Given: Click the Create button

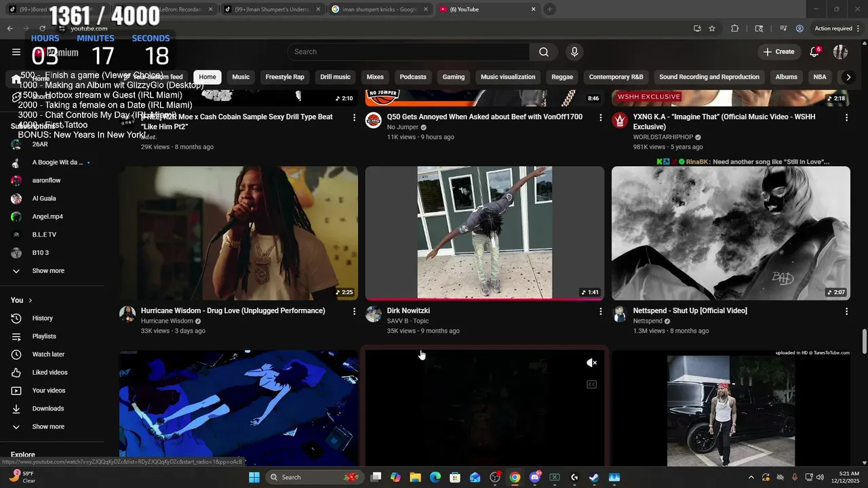Looking at the screenshot, I should coord(778,52).
